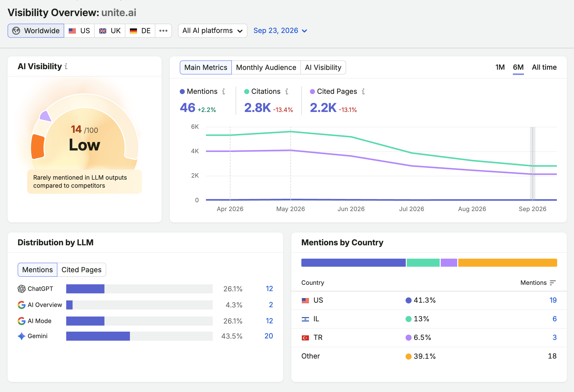This screenshot has height=392, width=574.
Task: Click the AI Mode Google icon
Action: click(x=22, y=321)
